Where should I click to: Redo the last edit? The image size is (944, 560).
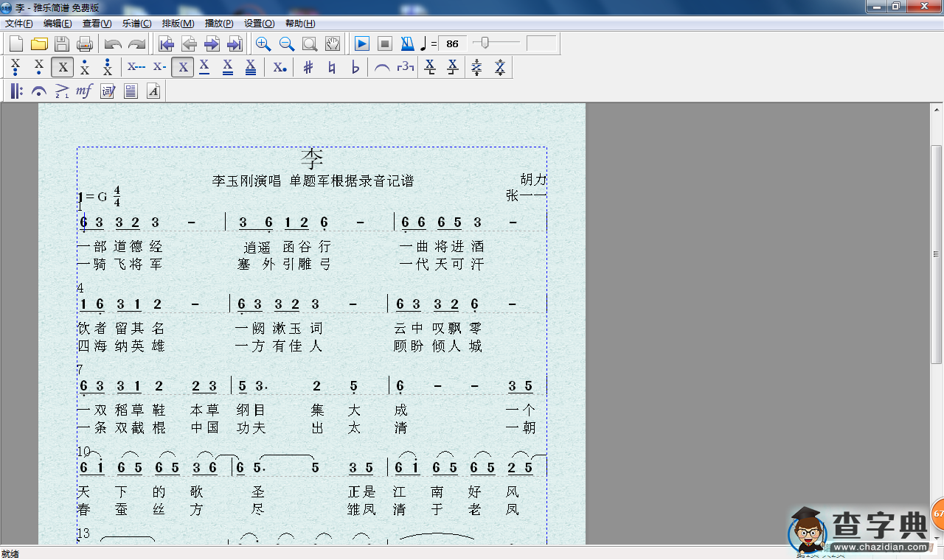coord(136,43)
